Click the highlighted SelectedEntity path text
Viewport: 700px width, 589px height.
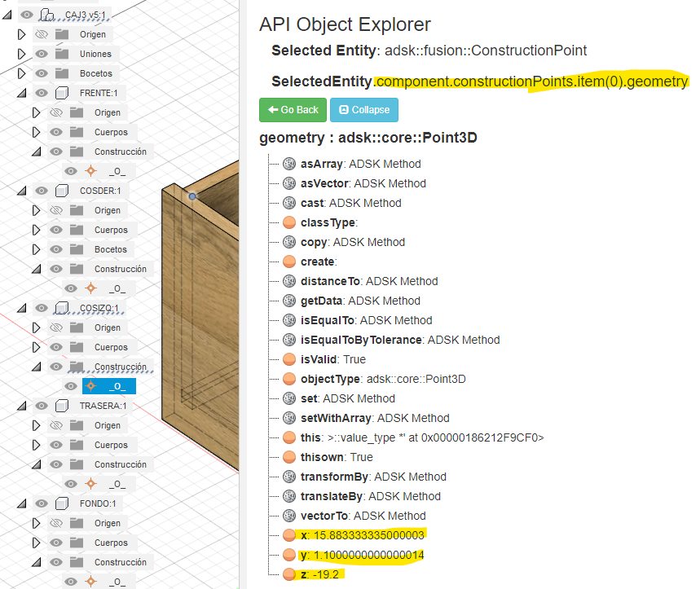(x=530, y=81)
